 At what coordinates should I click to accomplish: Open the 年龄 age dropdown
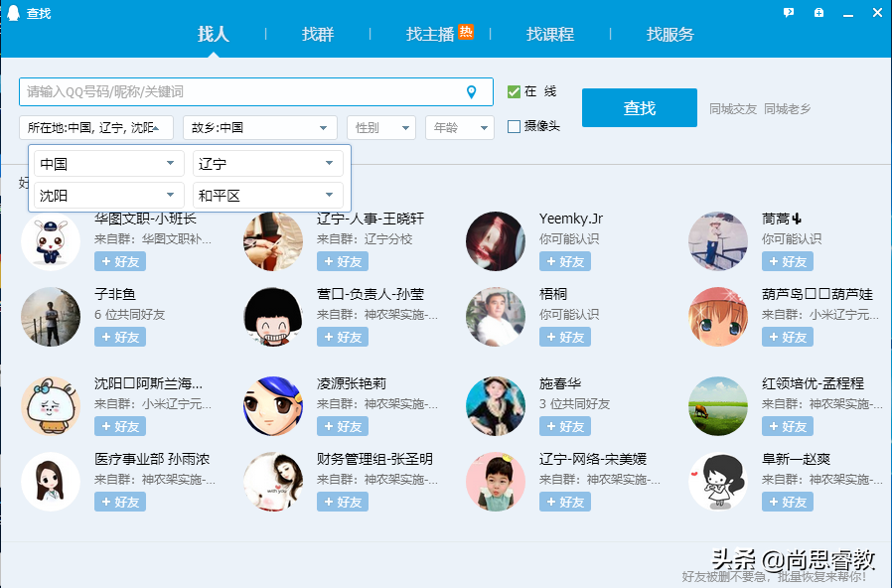click(x=460, y=127)
